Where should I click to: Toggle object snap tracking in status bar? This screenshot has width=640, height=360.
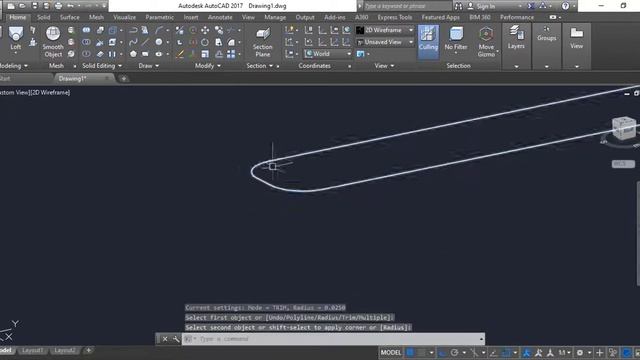click(493, 353)
